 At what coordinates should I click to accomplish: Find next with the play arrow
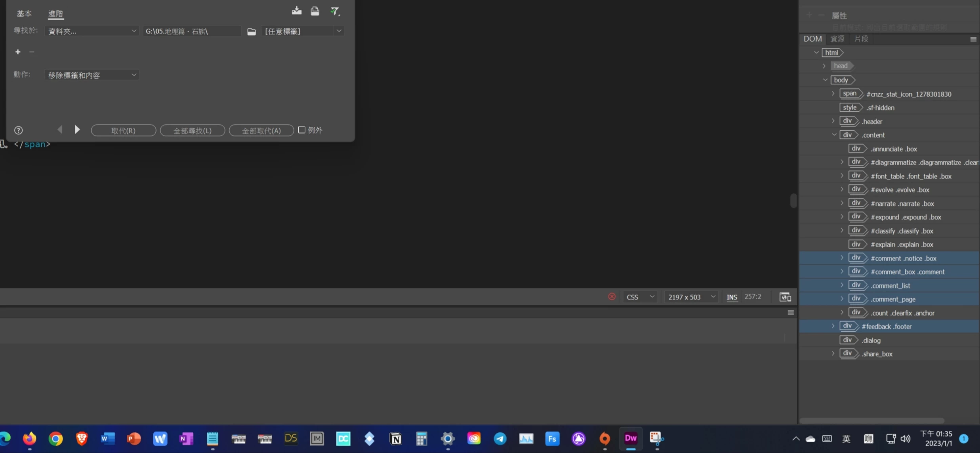point(77,130)
